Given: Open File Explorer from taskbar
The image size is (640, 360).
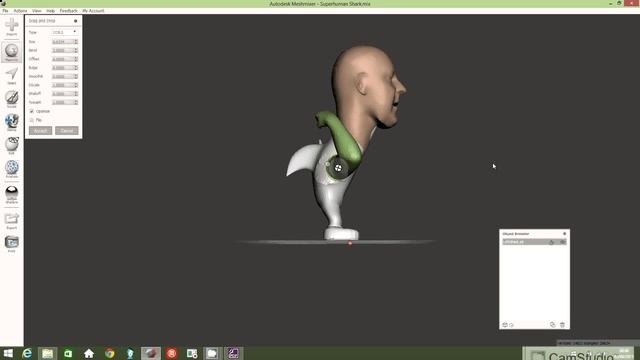Looking at the screenshot, I should [x=47, y=353].
